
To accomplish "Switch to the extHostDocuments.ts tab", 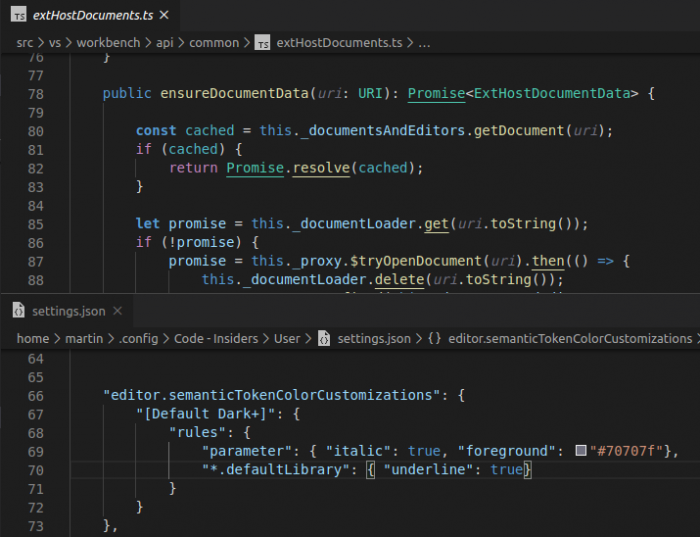I will point(91,16).
